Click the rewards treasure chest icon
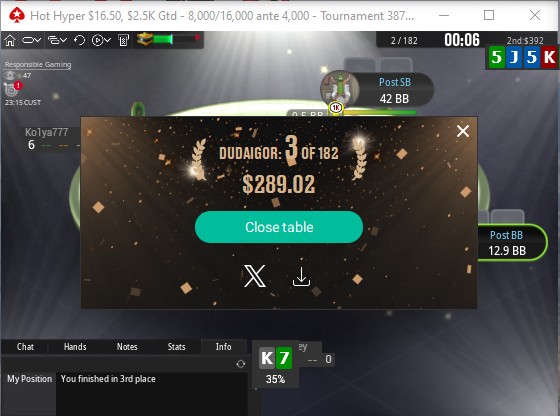Image resolution: width=560 pixels, height=416 pixels. 144,39
